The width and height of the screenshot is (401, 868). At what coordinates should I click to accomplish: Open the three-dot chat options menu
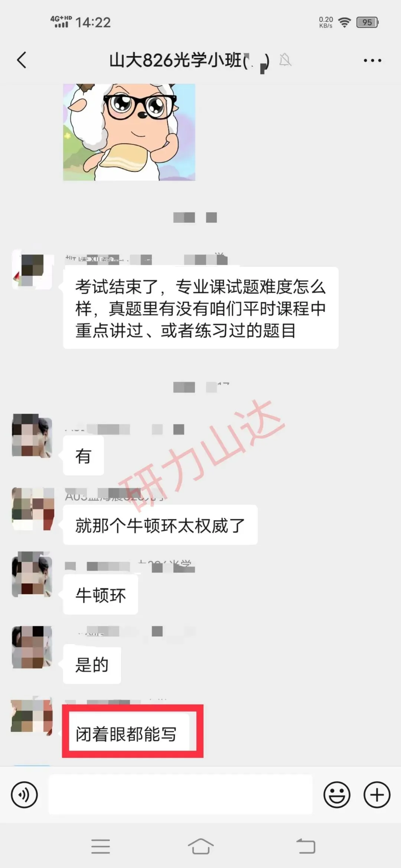tap(372, 60)
